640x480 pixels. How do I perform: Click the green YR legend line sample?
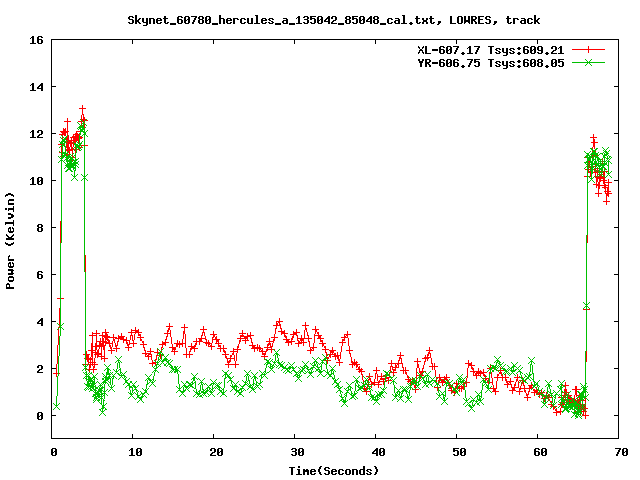(588, 62)
